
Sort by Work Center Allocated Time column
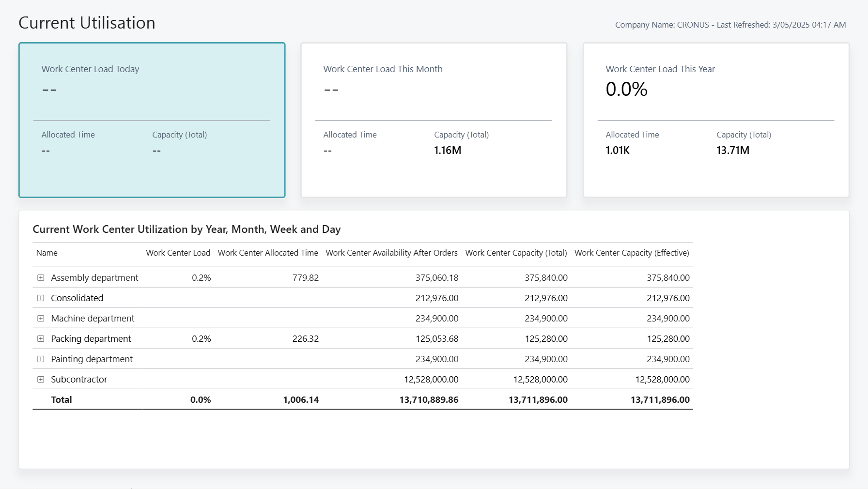click(268, 253)
